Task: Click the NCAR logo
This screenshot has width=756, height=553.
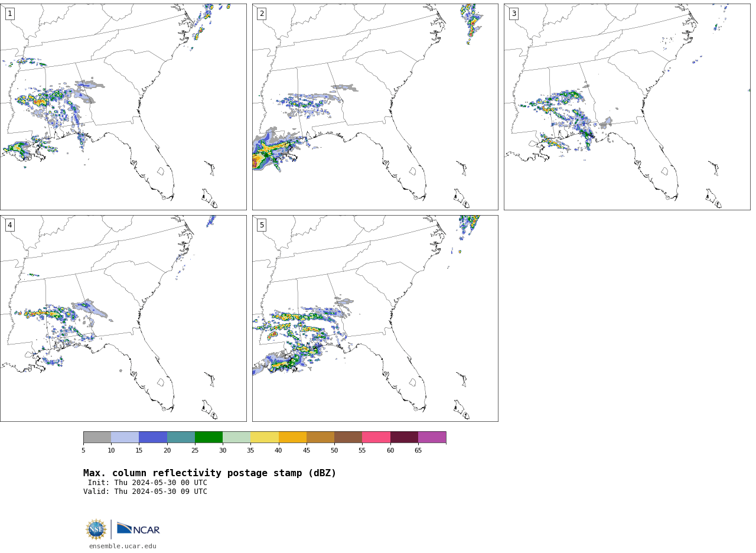Action: [138, 529]
